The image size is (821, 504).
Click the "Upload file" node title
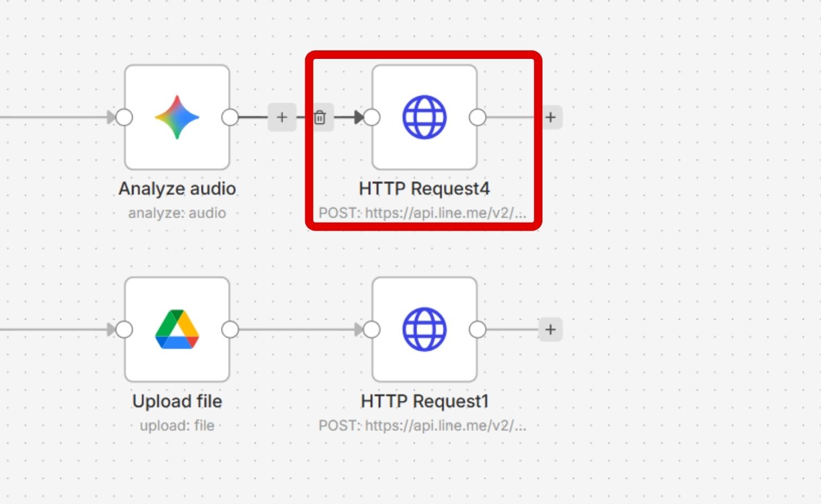(x=177, y=401)
